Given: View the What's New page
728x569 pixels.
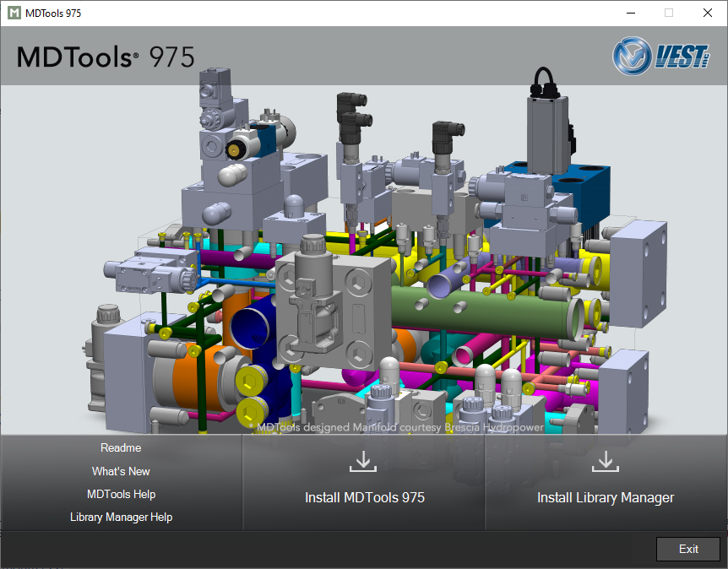Looking at the screenshot, I should [x=120, y=471].
